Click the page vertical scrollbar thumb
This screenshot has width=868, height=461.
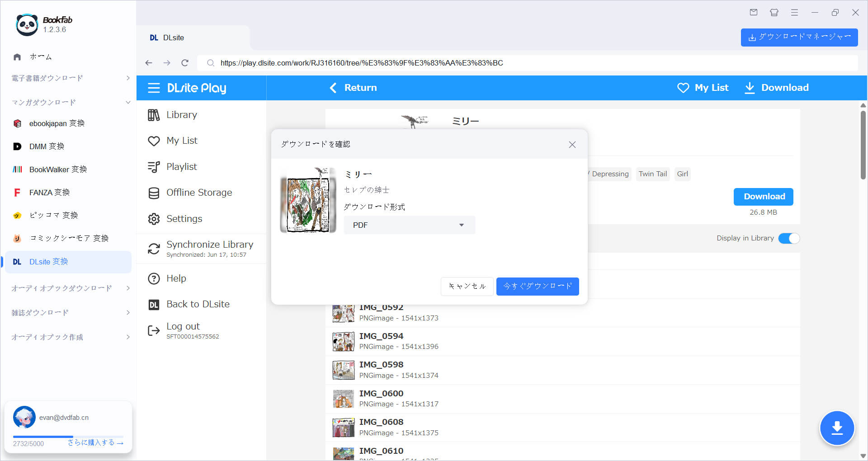pos(863,145)
